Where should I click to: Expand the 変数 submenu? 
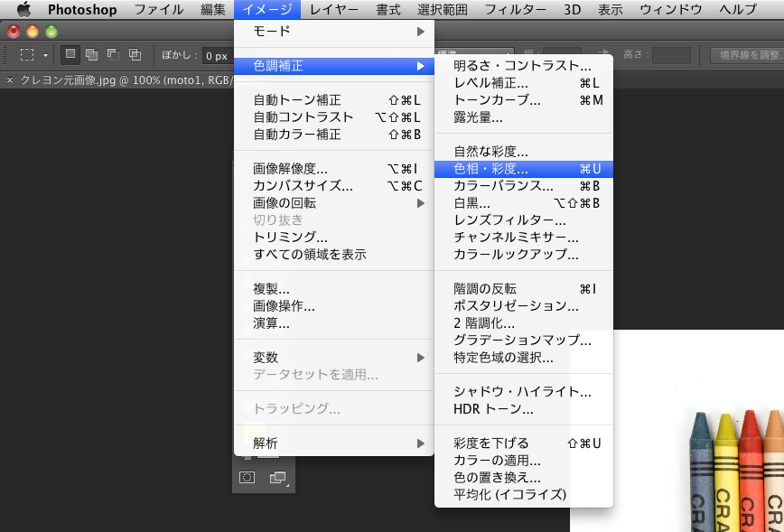334,358
